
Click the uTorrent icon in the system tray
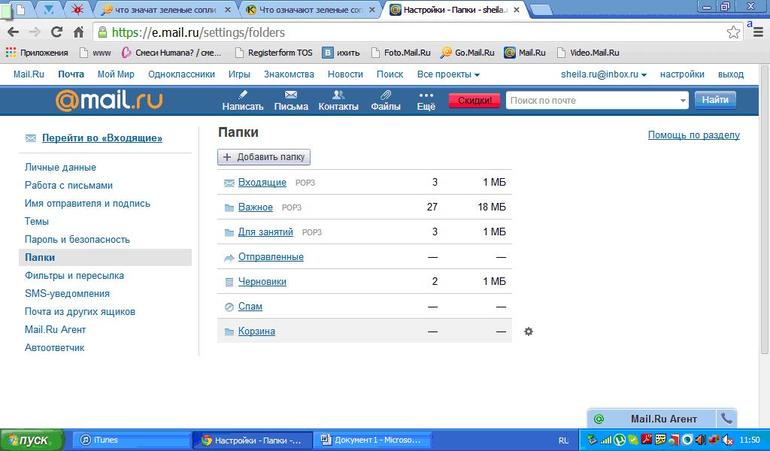click(x=621, y=440)
